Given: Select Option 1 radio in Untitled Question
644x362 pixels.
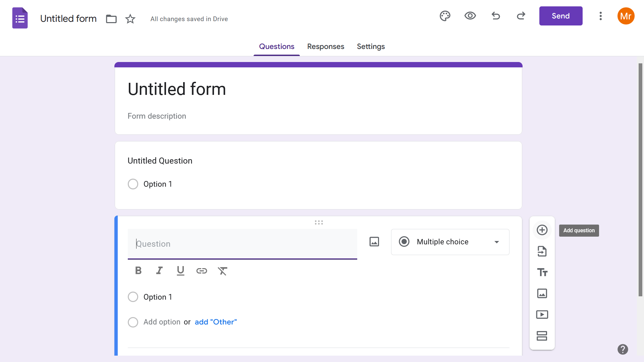Looking at the screenshot, I should 133,184.
